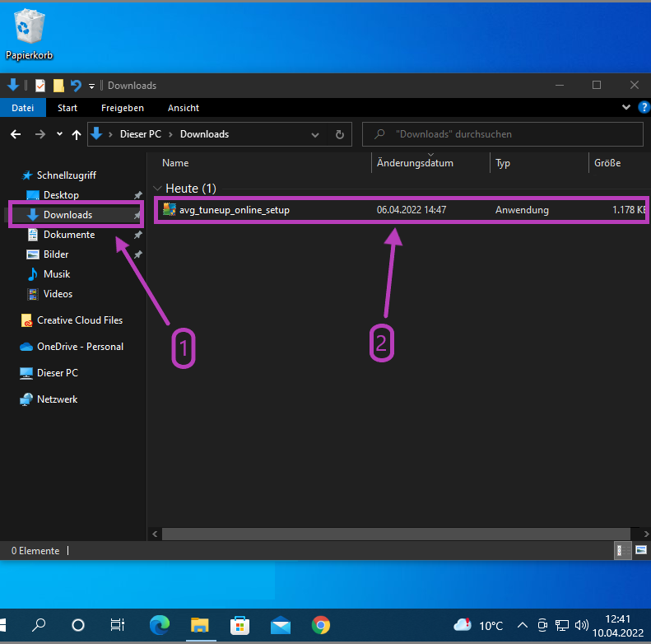Open the recent locations dropdown
This screenshot has width=651, height=644.
click(59, 133)
